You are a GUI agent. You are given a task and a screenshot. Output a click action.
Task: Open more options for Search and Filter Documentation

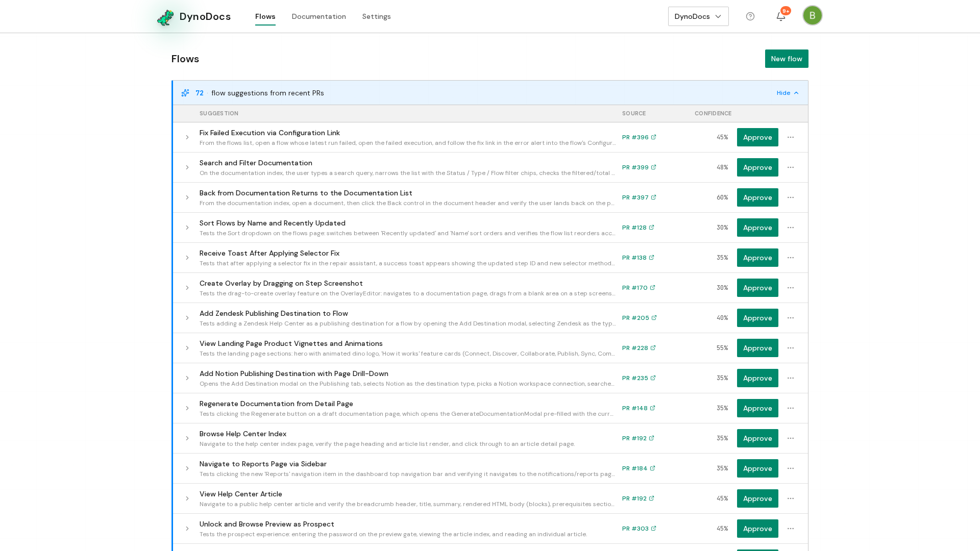pyautogui.click(x=791, y=167)
